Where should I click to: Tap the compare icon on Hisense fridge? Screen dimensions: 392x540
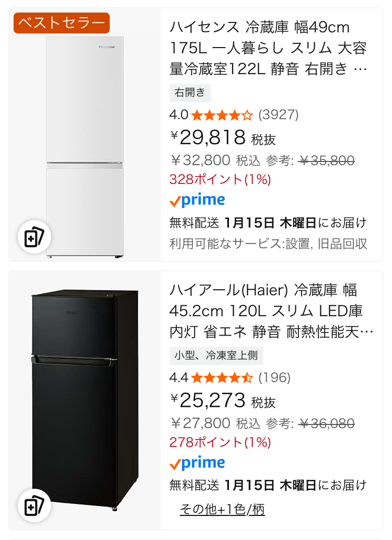click(34, 238)
